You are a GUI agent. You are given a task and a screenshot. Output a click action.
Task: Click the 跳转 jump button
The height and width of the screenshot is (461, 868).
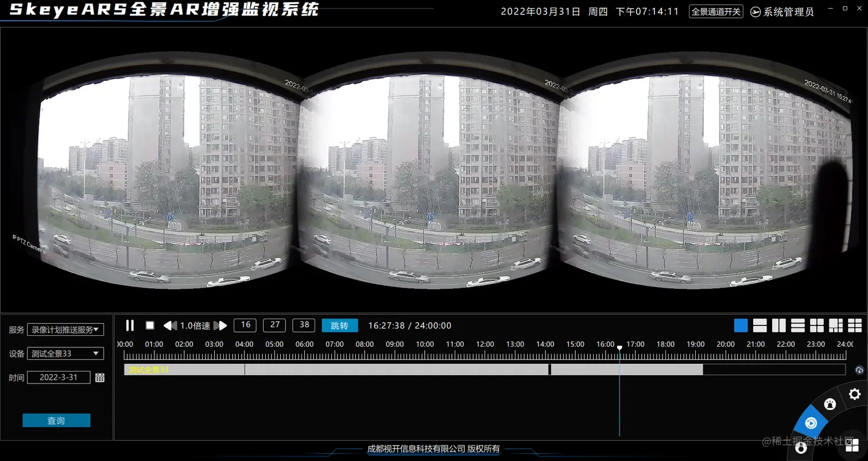(x=340, y=326)
